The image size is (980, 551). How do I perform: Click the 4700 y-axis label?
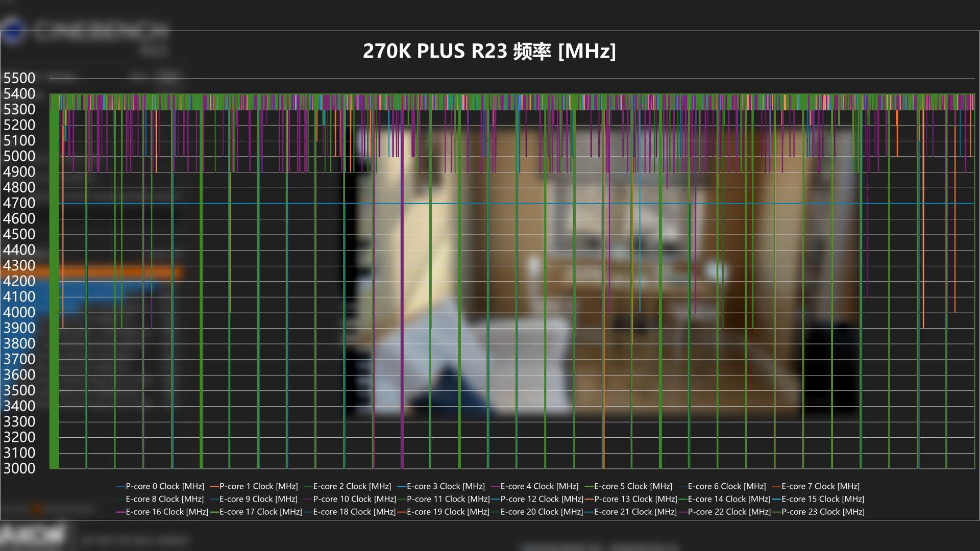tap(19, 203)
